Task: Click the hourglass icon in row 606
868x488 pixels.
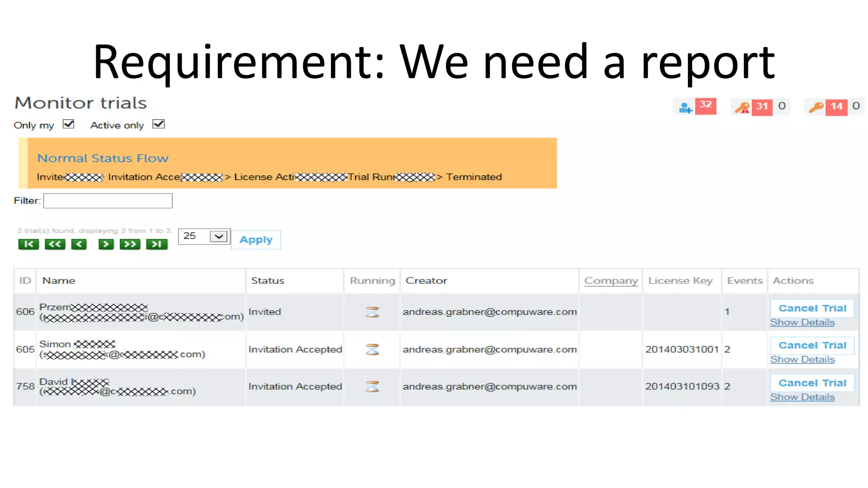Action: [372, 312]
